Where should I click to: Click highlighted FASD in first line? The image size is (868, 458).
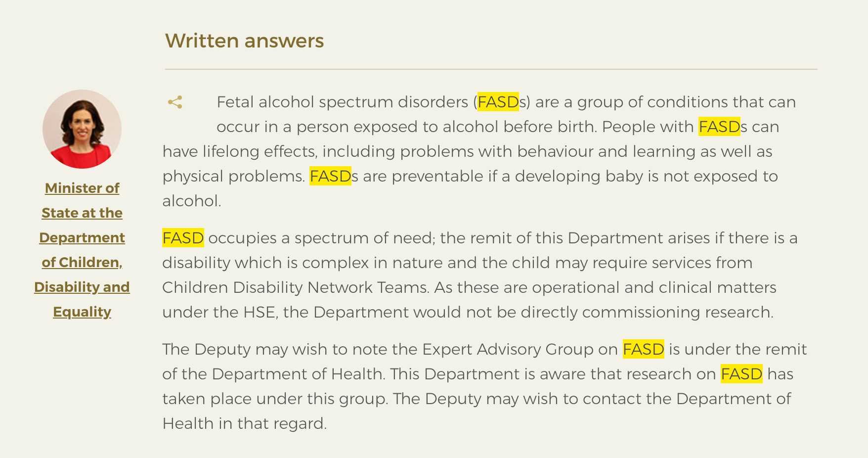pyautogui.click(x=498, y=102)
